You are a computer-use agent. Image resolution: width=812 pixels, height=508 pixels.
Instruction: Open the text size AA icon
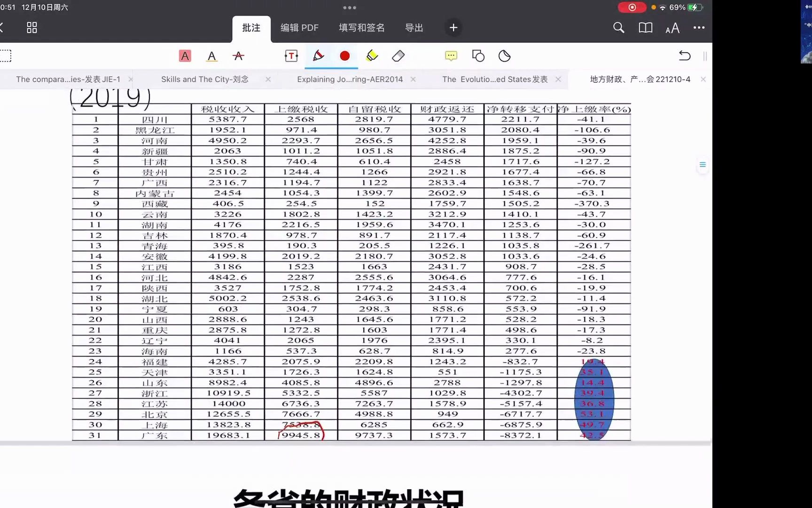click(x=672, y=28)
